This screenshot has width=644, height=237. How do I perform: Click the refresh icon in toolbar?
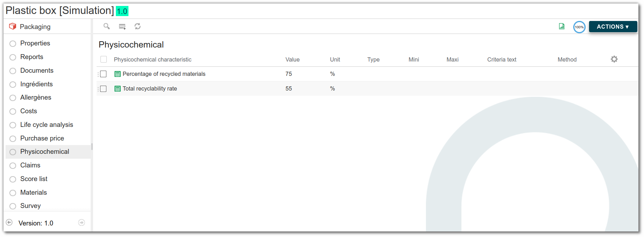point(138,26)
